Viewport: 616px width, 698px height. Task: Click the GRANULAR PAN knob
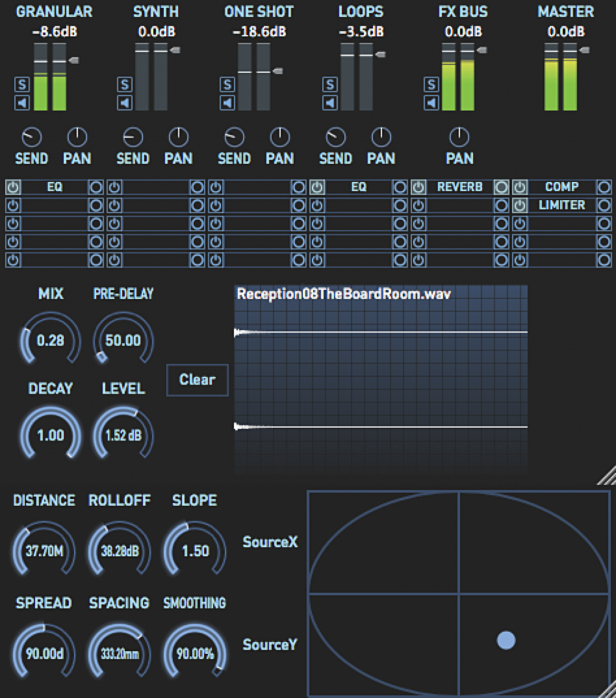(77, 137)
